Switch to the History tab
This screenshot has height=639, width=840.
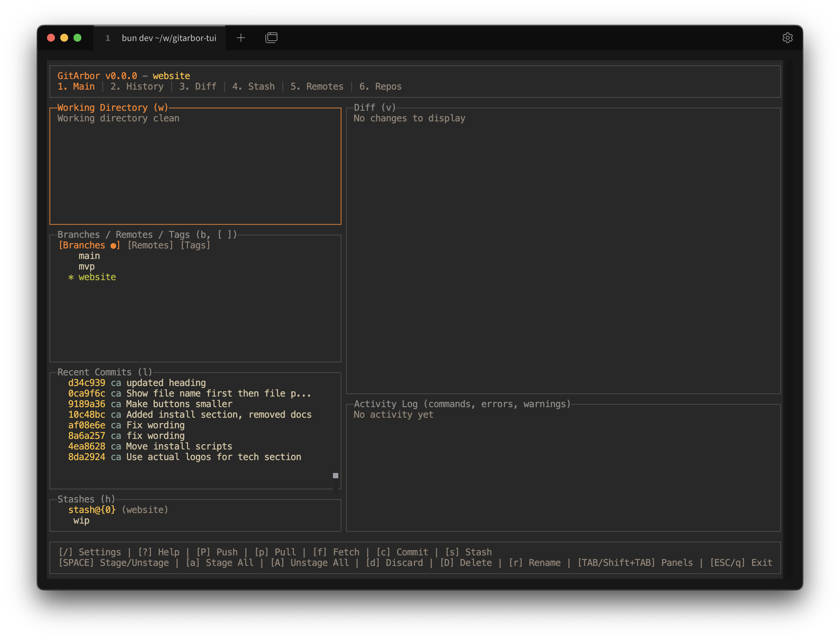(137, 86)
